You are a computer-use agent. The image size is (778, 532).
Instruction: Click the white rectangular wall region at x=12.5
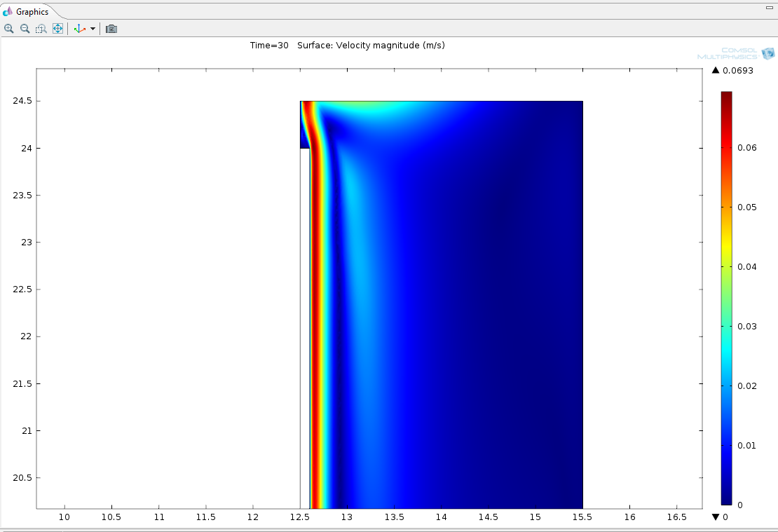(305, 315)
